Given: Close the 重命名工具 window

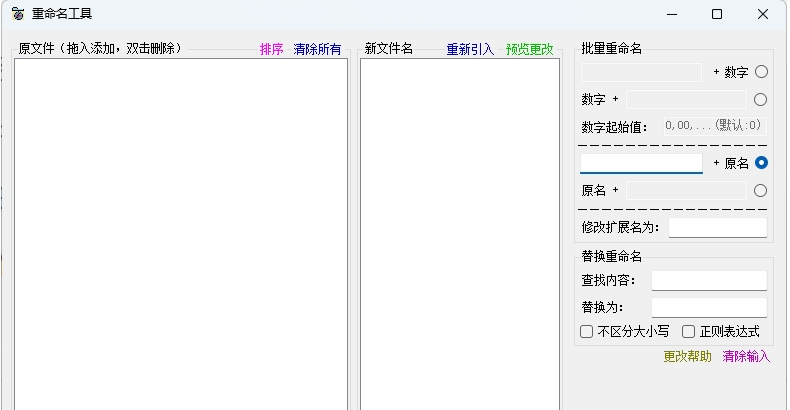Looking at the screenshot, I should point(763,14).
